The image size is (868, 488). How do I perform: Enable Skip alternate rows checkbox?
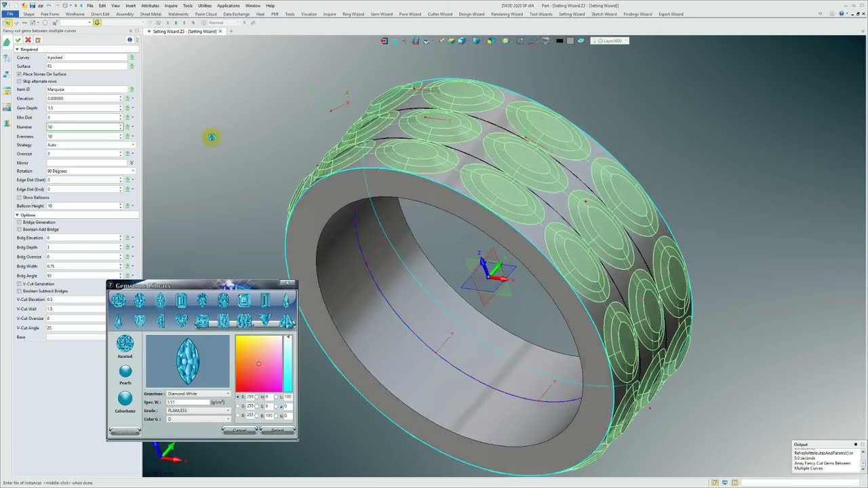coord(19,81)
